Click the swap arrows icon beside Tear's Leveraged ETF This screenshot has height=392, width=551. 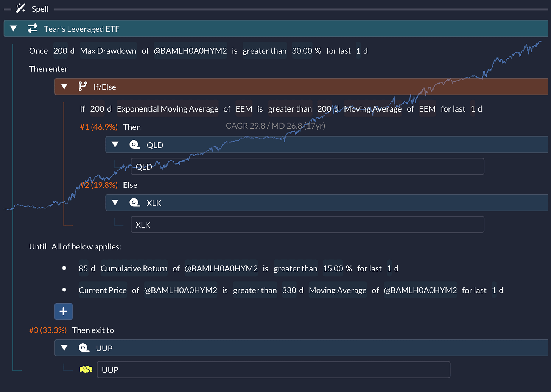click(x=33, y=28)
